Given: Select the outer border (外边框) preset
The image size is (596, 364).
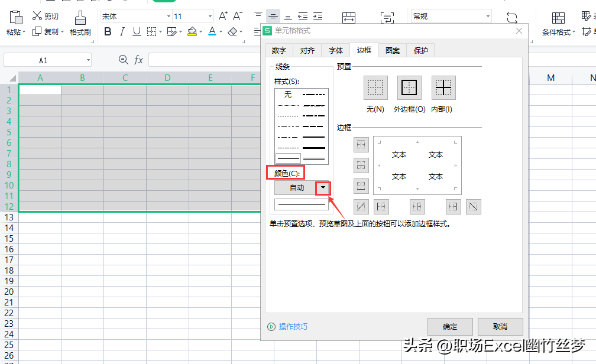Looking at the screenshot, I should (409, 88).
